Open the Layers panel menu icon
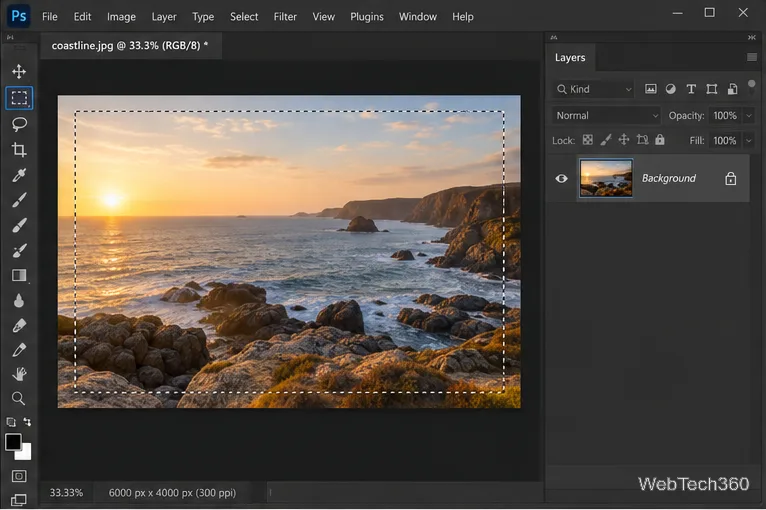Screen dimensions: 766x510 (x=752, y=58)
